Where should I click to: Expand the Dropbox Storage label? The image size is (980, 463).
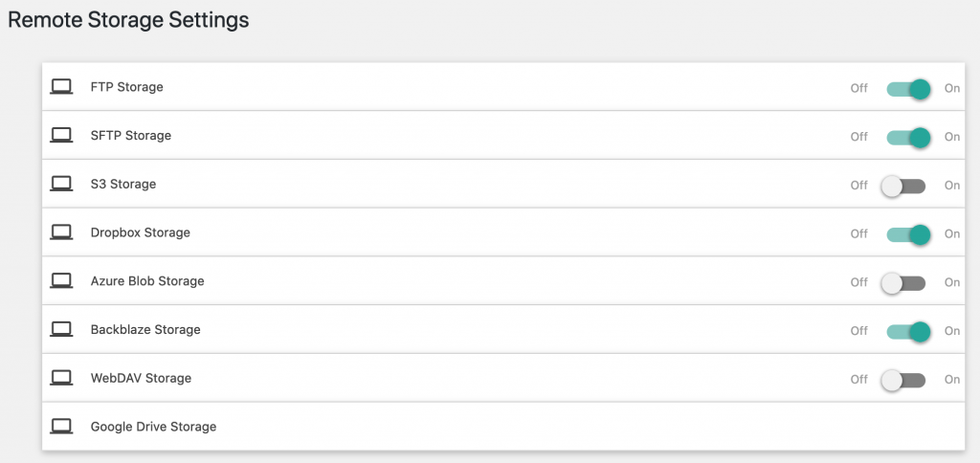pos(140,232)
